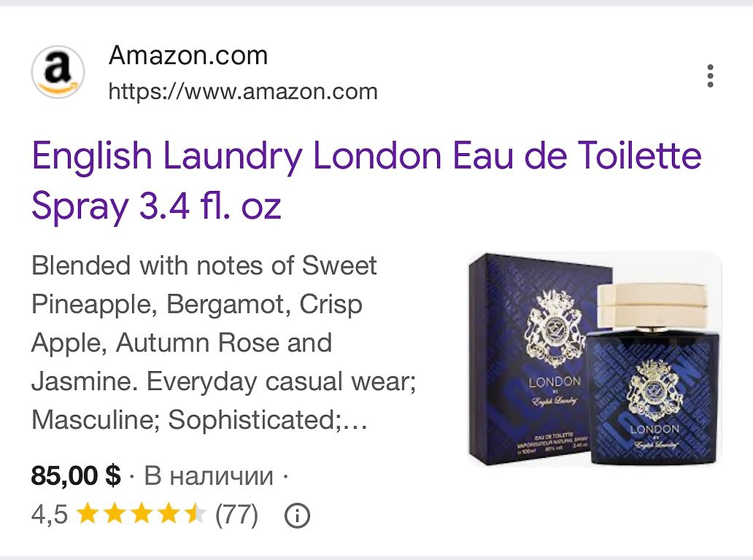753x560 pixels.
Task: Click the truncated 'Masculine; Sophisticated;…' text
Action: (199, 420)
